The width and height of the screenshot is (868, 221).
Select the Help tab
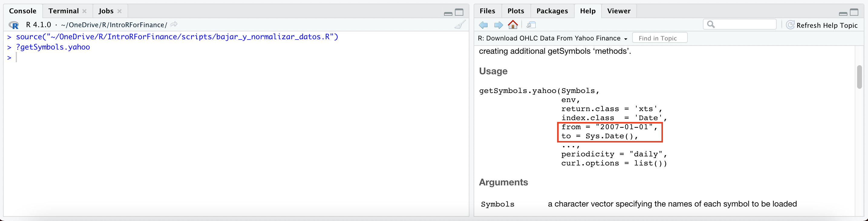click(x=588, y=11)
